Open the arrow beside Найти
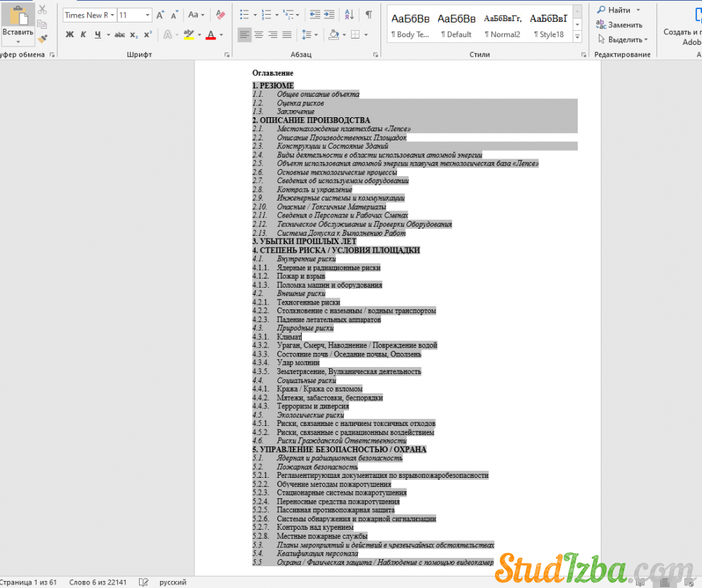Screen dimensions: 702x588 click(638, 10)
